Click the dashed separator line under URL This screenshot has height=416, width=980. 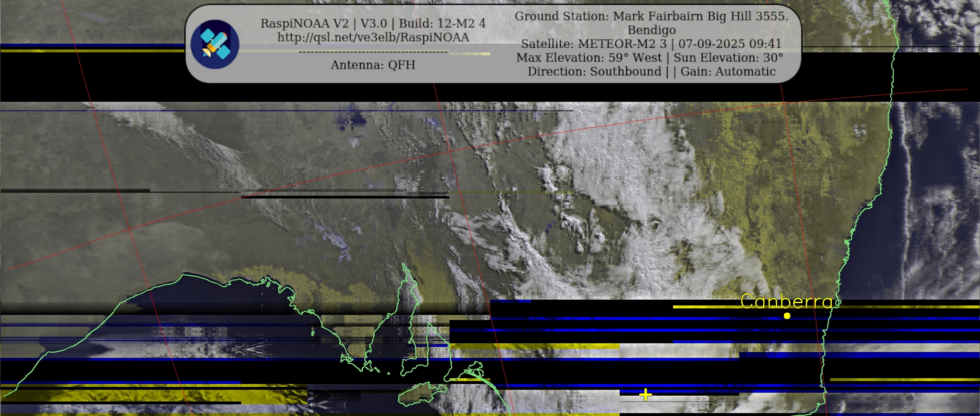tap(373, 52)
